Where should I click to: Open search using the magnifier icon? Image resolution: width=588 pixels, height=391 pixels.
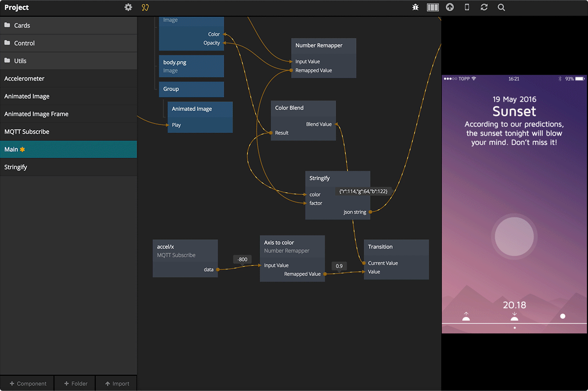[x=501, y=7]
